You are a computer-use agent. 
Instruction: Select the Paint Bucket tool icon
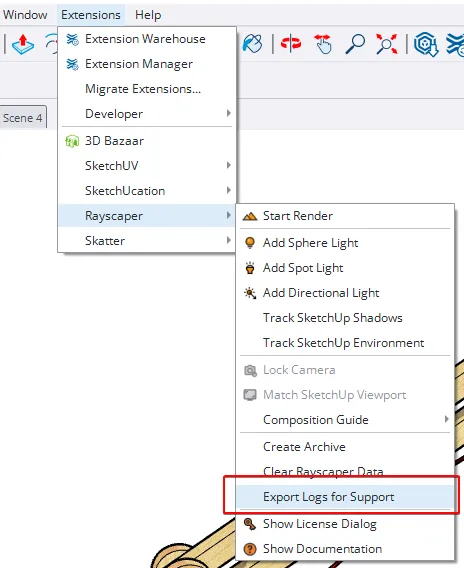pyautogui.click(x=252, y=44)
